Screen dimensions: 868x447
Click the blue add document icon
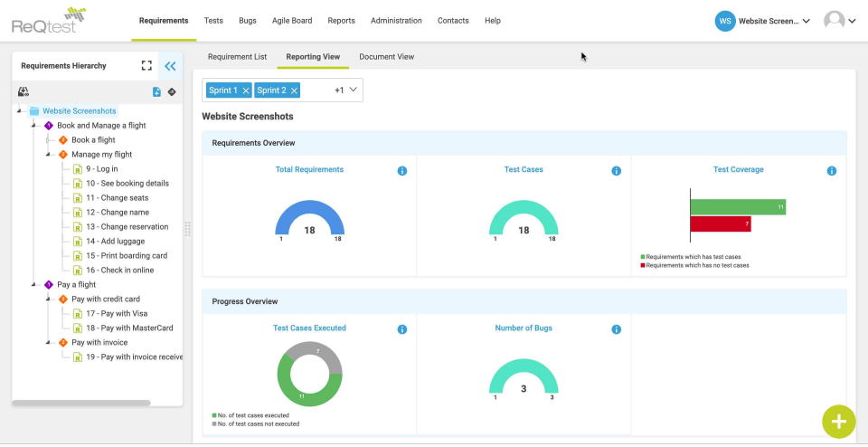pos(156,92)
